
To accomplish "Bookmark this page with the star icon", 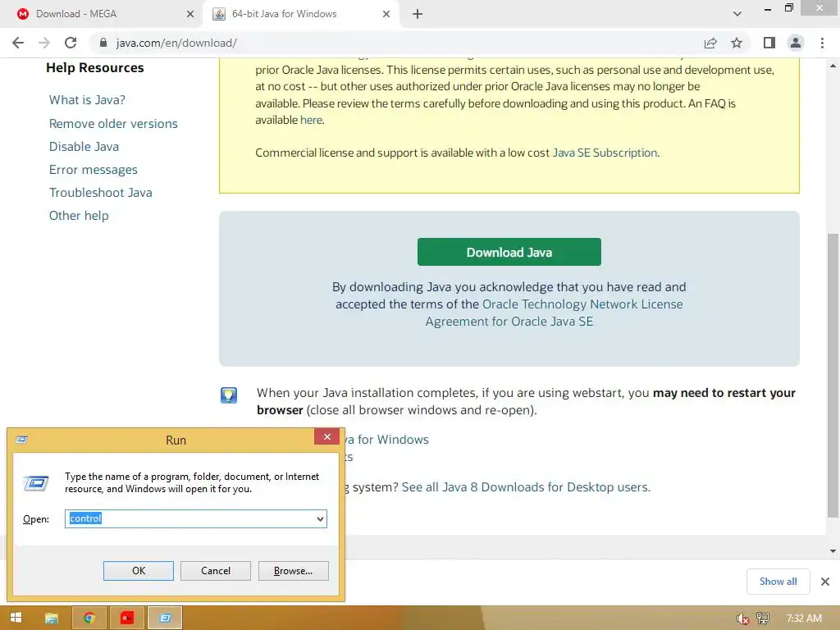I will [x=737, y=43].
